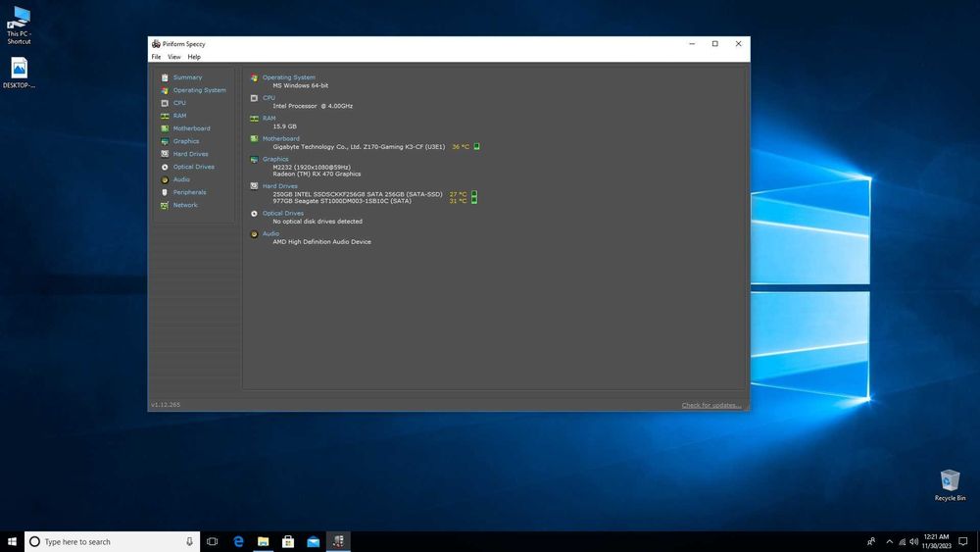Click the 977GB Seagate drive entry
The width and height of the screenshot is (980, 552).
[342, 201]
